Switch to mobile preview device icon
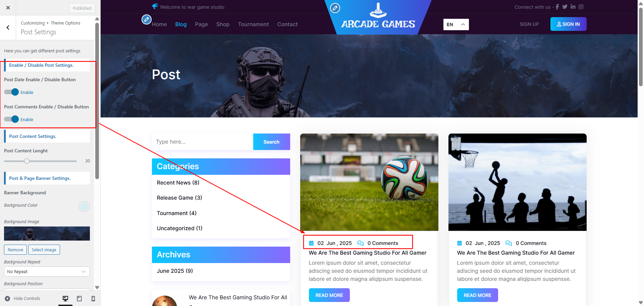Screen dimensions: 644x306 (x=93, y=298)
